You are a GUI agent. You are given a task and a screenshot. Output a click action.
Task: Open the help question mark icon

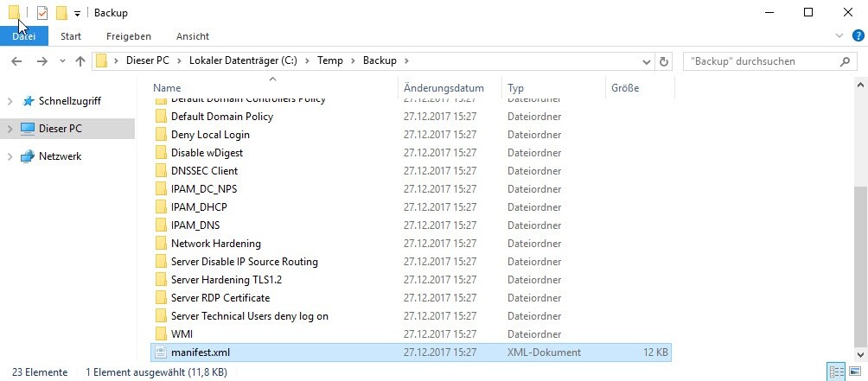click(856, 35)
